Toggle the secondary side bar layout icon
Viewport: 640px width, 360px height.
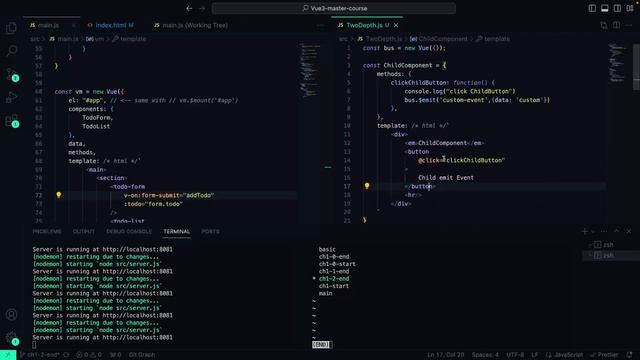click(x=617, y=8)
